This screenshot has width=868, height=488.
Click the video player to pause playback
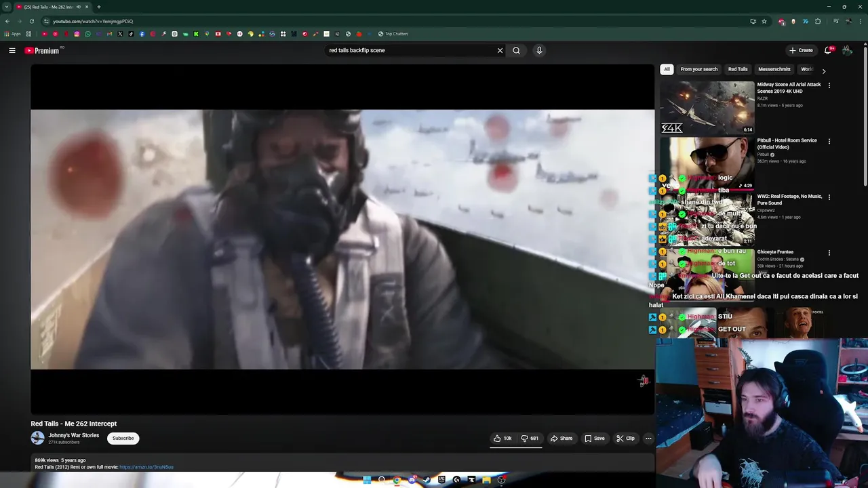pos(342,239)
